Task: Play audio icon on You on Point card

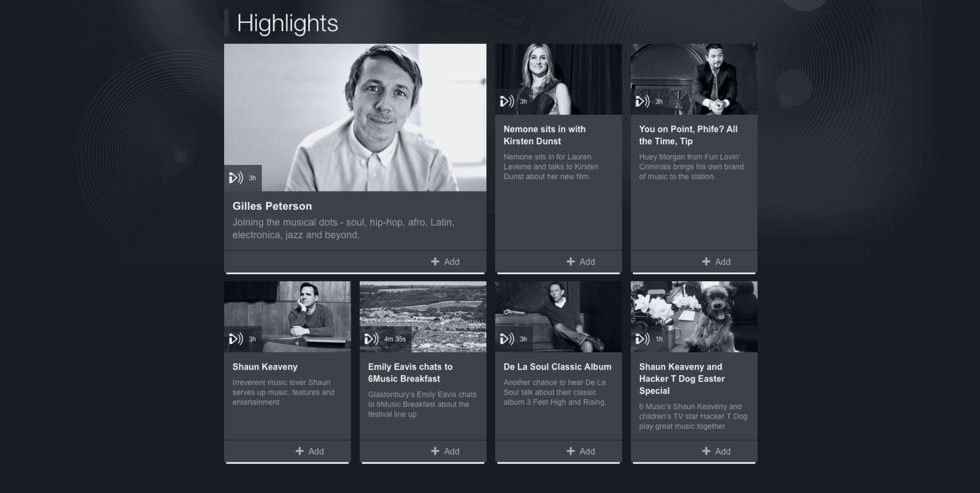Action: coord(643,101)
